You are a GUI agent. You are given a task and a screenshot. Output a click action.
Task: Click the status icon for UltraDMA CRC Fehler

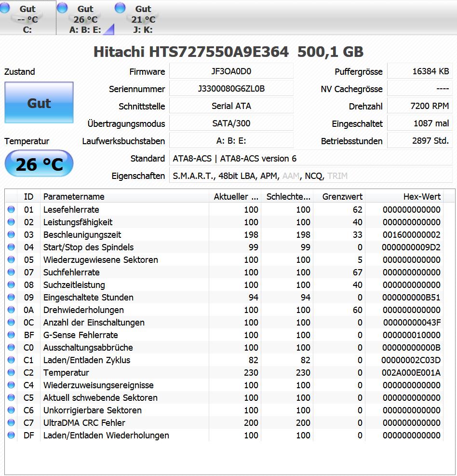click(11, 422)
